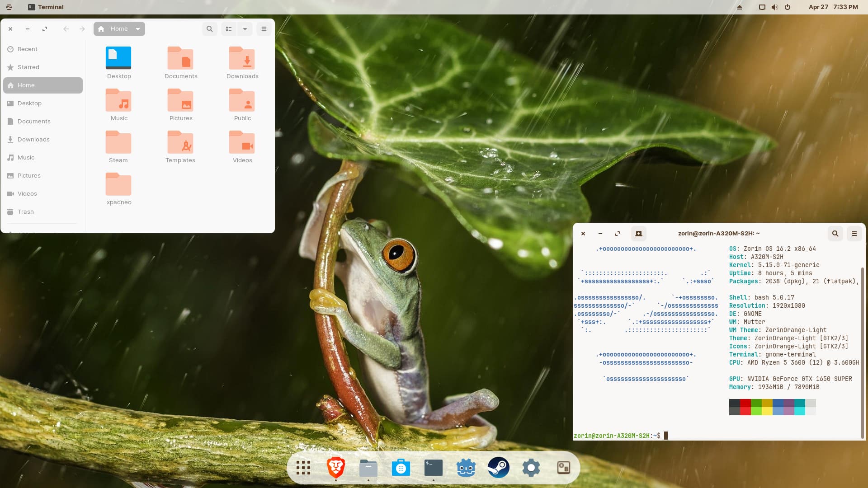Open the Files hamburger menu
868x488 pixels.
[264, 29]
